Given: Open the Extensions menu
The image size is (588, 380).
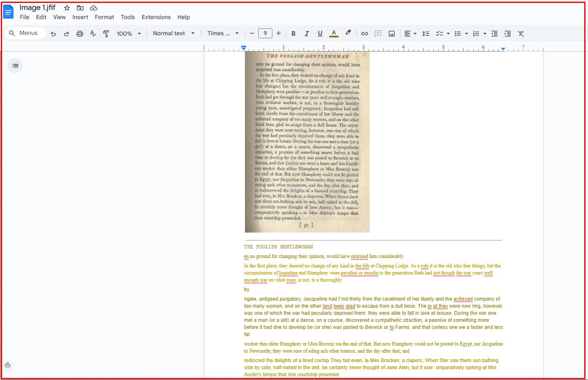Looking at the screenshot, I should (156, 17).
